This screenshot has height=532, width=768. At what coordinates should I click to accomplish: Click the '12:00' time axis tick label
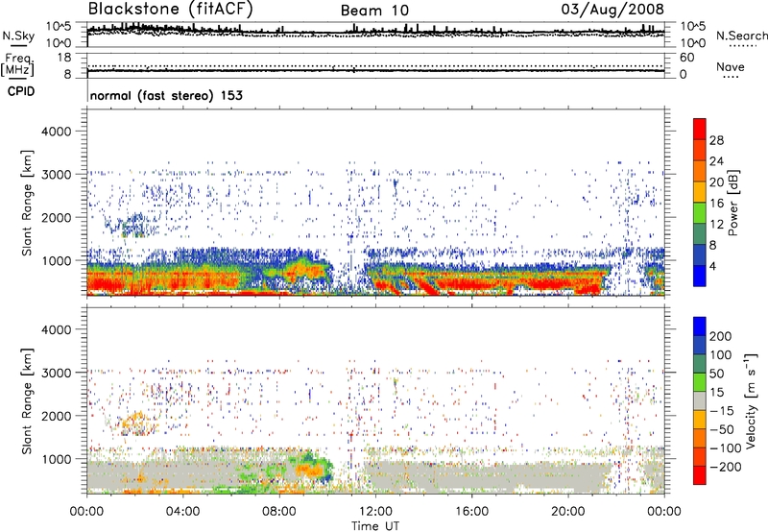[x=375, y=512]
